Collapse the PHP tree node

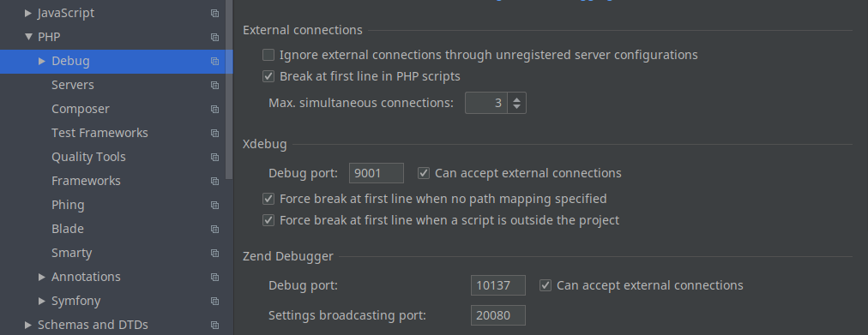click(29, 37)
